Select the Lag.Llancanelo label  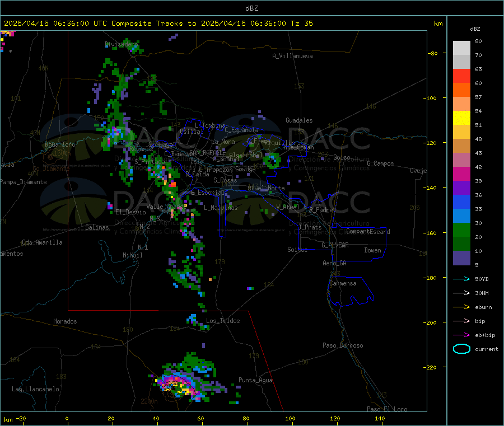[x=35, y=389]
